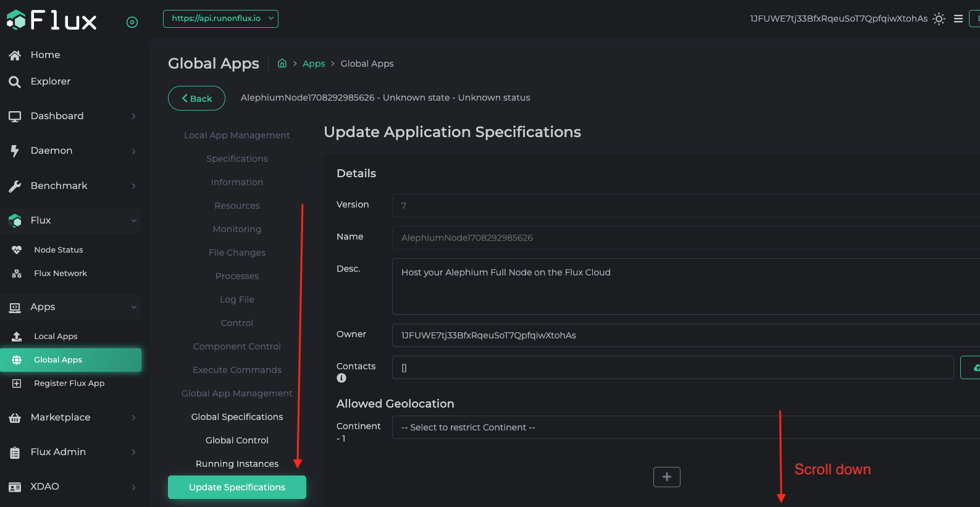Viewport: 980px width, 507px height.
Task: Select the Running Instances tab
Action: 237,464
